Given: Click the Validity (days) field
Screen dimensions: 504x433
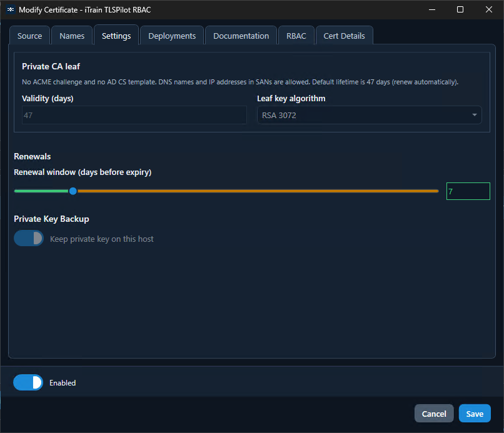Looking at the screenshot, I should pos(134,115).
